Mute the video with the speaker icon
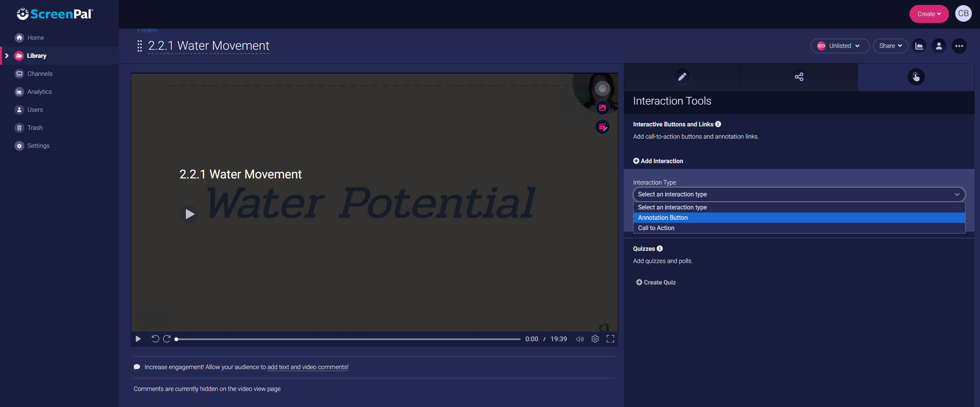This screenshot has width=980, height=407. (x=579, y=339)
